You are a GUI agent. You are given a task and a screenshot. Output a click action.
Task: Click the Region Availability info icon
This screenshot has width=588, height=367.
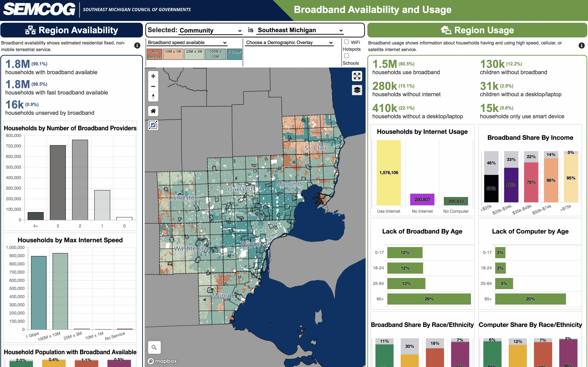pos(137,45)
